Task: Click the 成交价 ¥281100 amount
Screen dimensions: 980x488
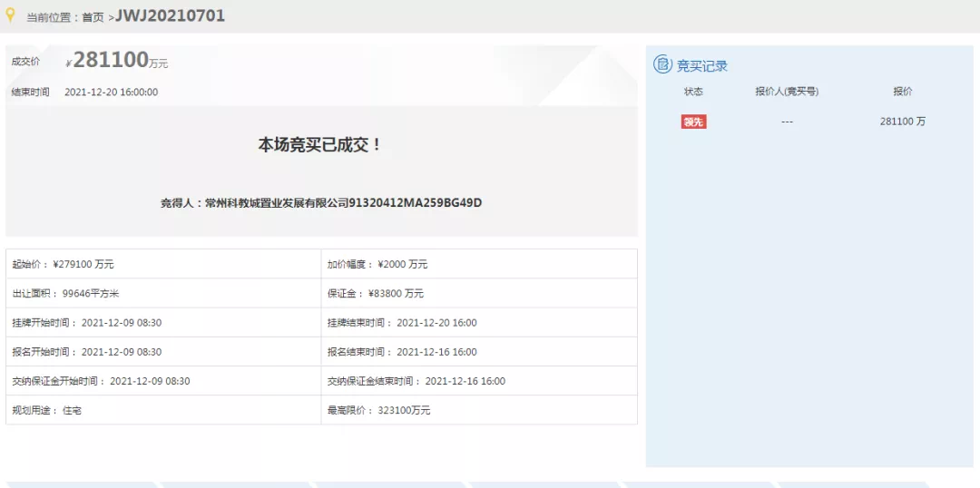Action: (x=111, y=61)
